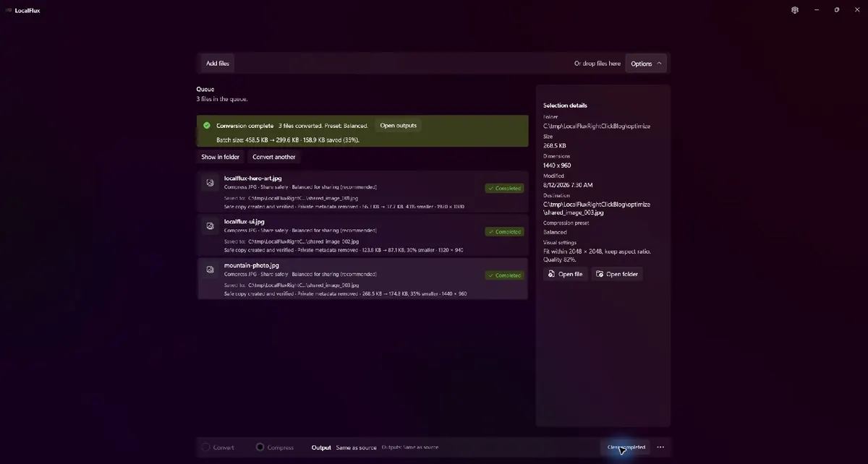Click image icon of localflux-ui.jpg
The width and height of the screenshot is (868, 464).
pos(210,226)
